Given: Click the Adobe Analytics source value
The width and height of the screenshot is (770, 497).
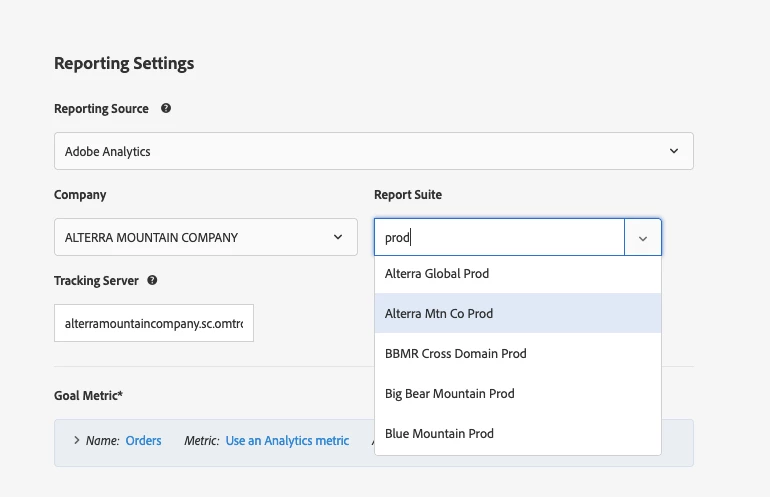Looking at the screenshot, I should click(108, 151).
